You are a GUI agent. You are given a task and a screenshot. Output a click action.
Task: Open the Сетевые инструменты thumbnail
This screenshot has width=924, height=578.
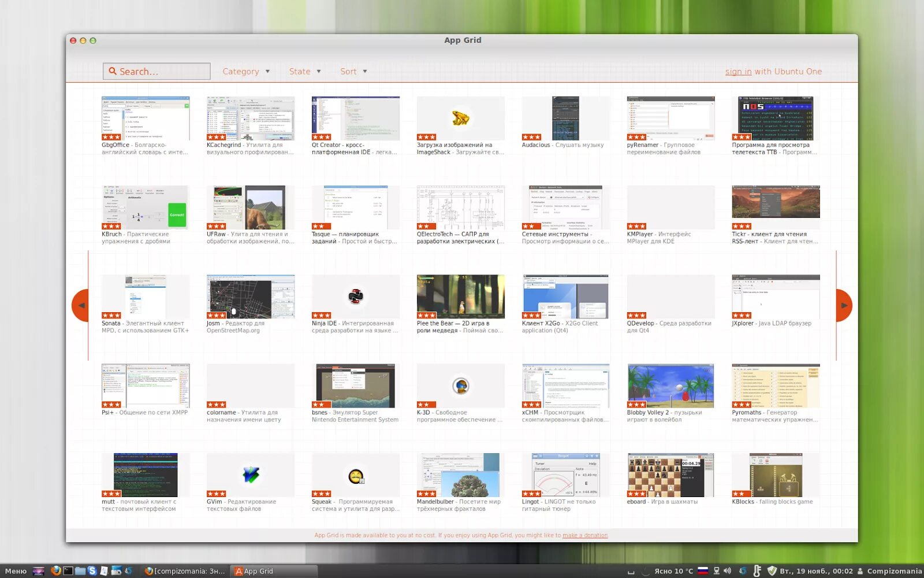[x=565, y=208]
